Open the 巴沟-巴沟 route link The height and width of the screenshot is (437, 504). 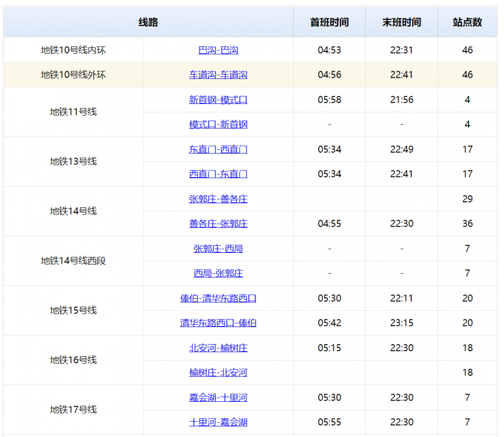[218, 50]
